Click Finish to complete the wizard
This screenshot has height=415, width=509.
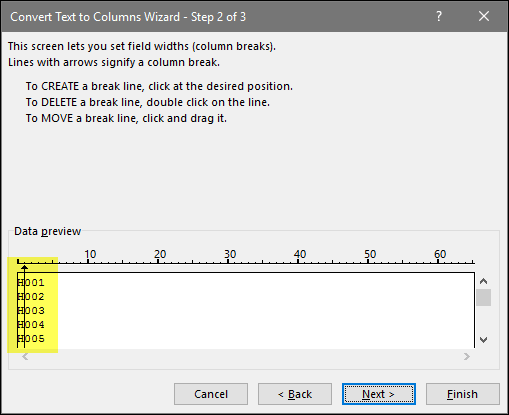click(463, 394)
